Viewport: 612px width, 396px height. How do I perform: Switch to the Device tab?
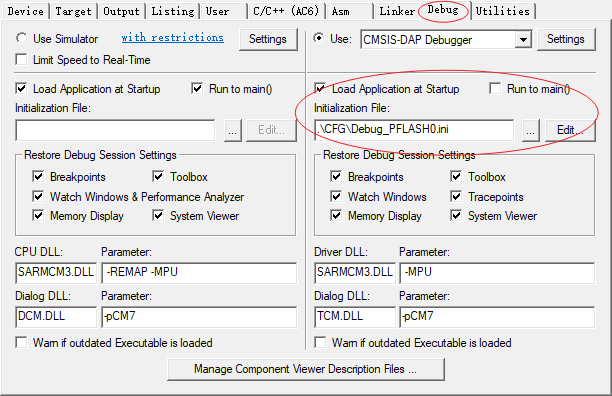pyautogui.click(x=25, y=11)
